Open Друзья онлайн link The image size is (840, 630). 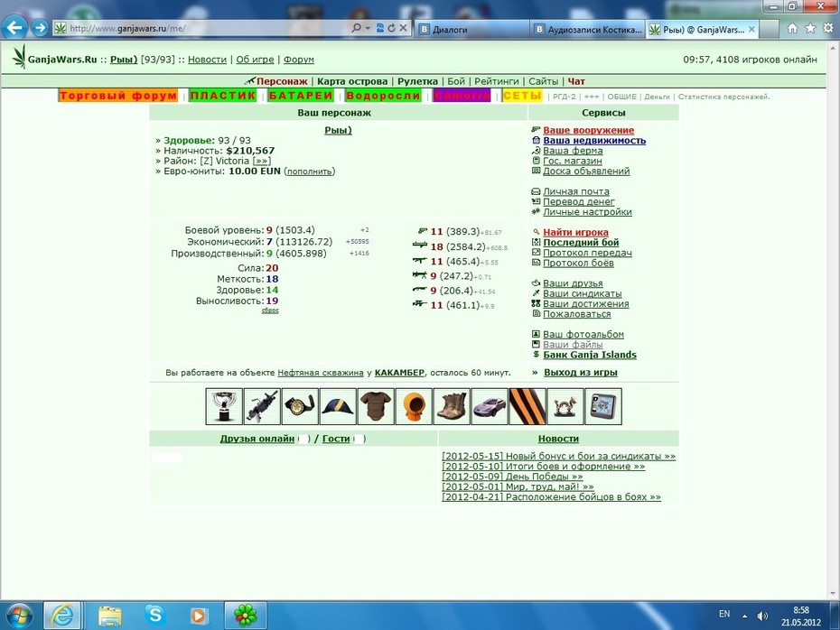coord(257,439)
